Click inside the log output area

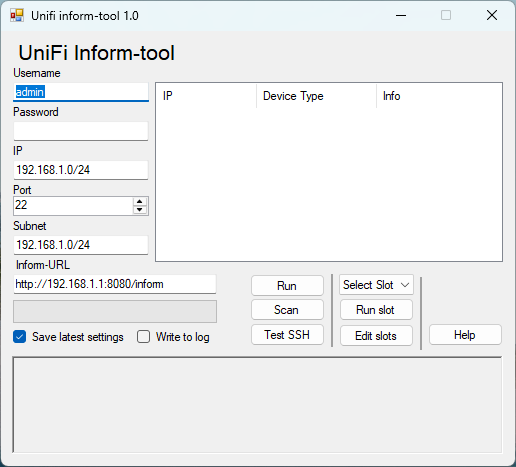point(257,405)
